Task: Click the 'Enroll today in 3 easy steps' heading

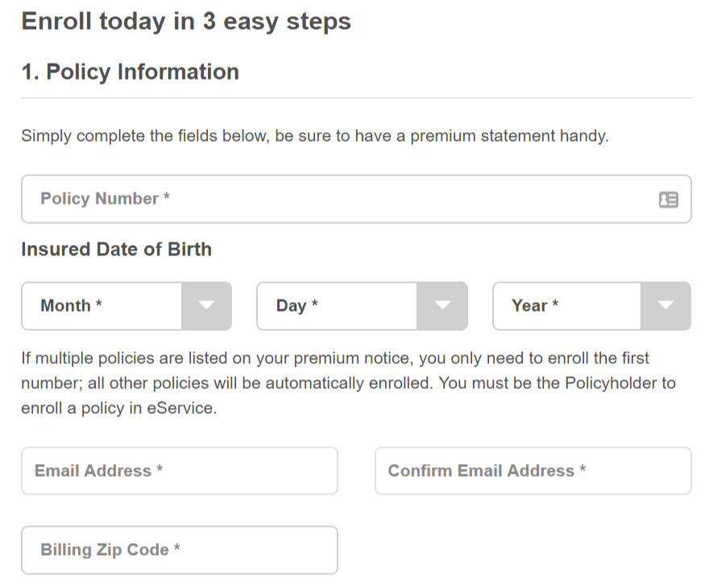Action: (x=186, y=22)
